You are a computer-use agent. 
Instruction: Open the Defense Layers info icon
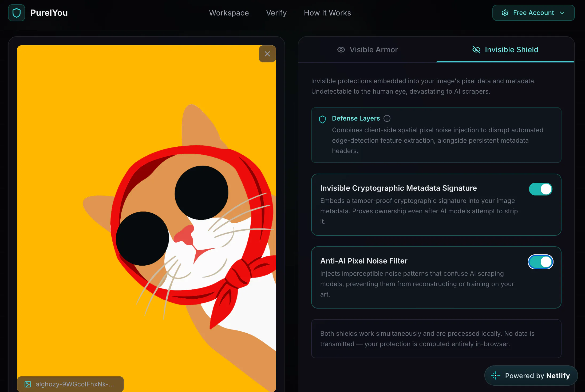tap(387, 118)
